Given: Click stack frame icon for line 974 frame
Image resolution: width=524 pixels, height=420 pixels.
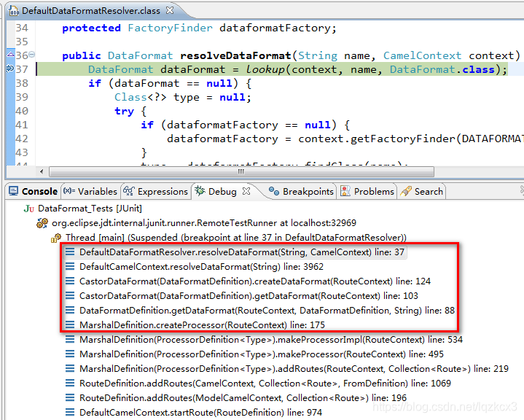Looking at the screenshot, I should coord(70,412).
